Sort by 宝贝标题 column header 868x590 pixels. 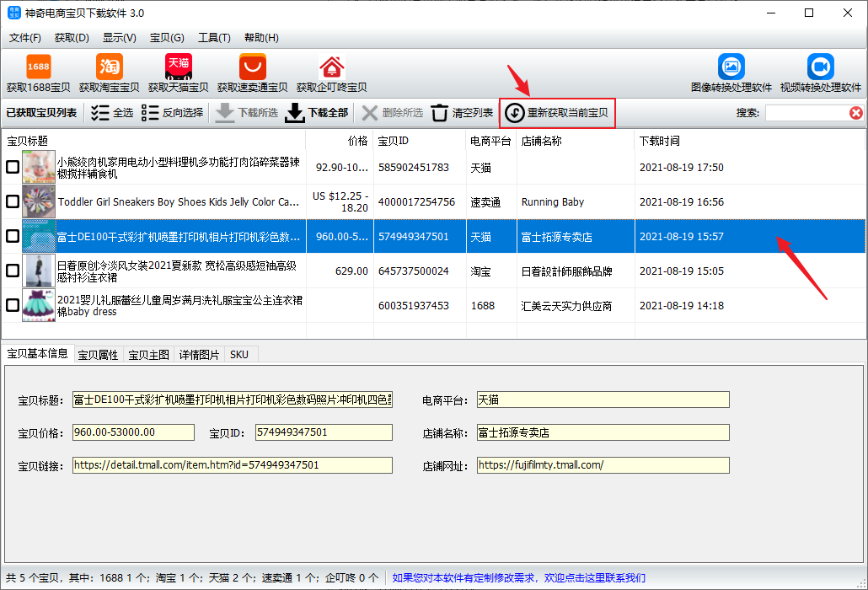[154, 141]
